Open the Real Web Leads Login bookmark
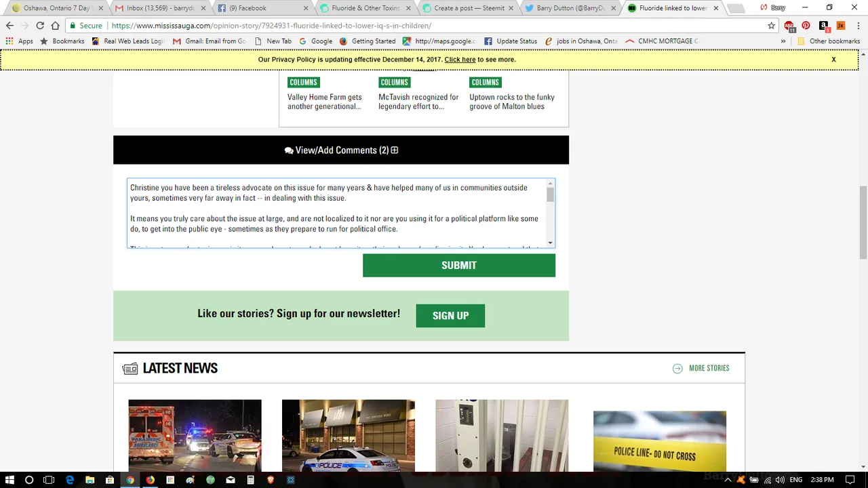 (128, 41)
